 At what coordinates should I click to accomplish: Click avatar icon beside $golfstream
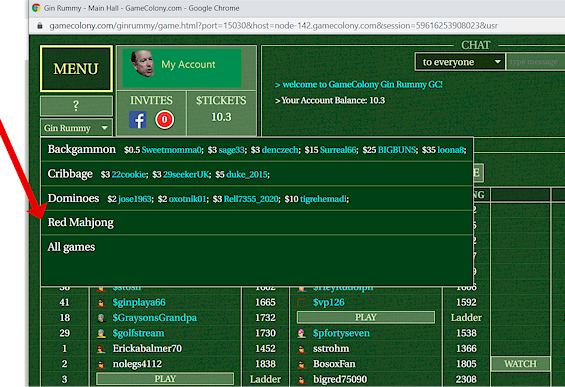pyautogui.click(x=101, y=333)
